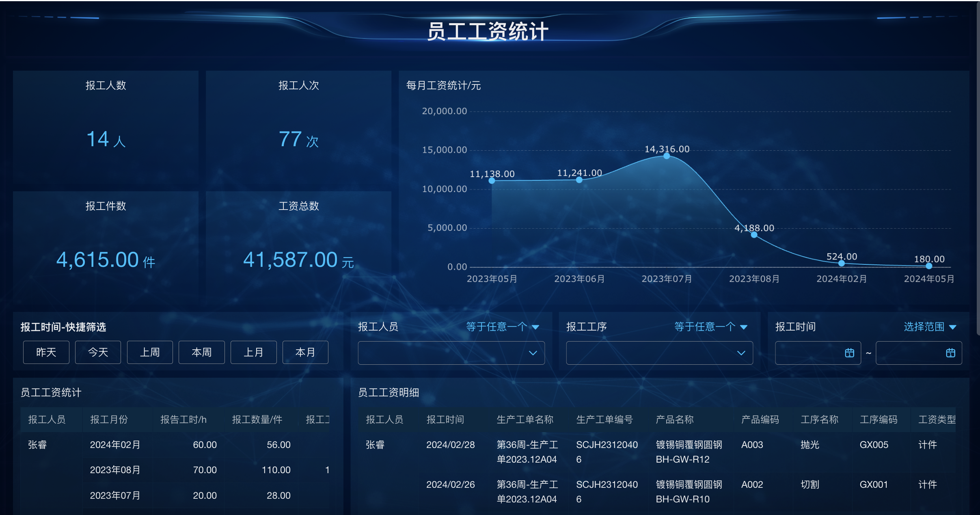
Task: Expand the 报工人员 selection combo box
Action: click(451, 353)
